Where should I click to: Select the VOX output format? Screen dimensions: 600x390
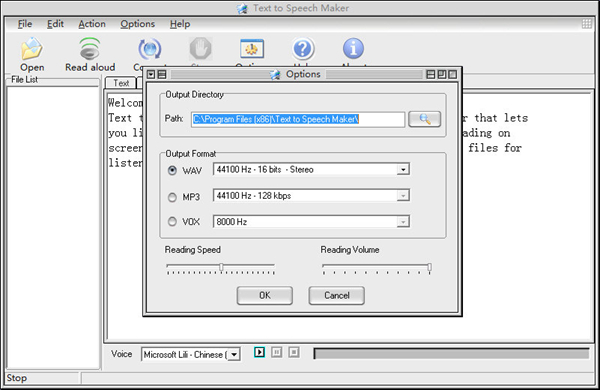tap(172, 222)
